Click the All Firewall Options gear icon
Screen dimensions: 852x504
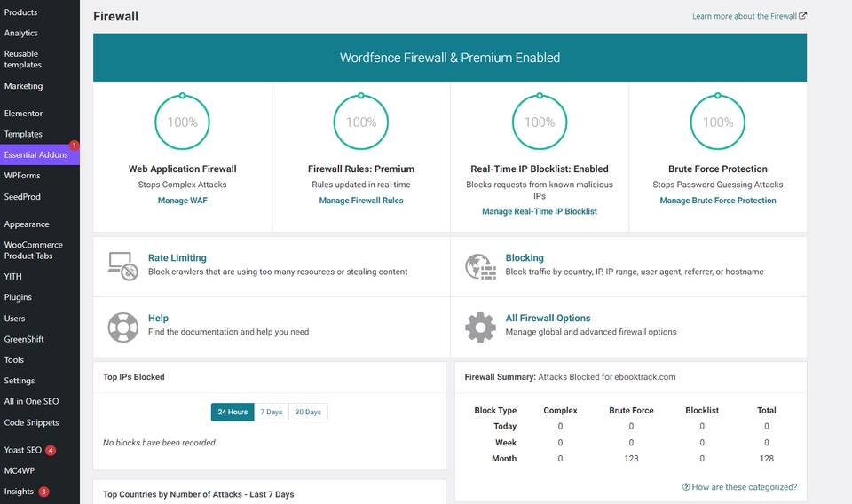[x=480, y=327]
